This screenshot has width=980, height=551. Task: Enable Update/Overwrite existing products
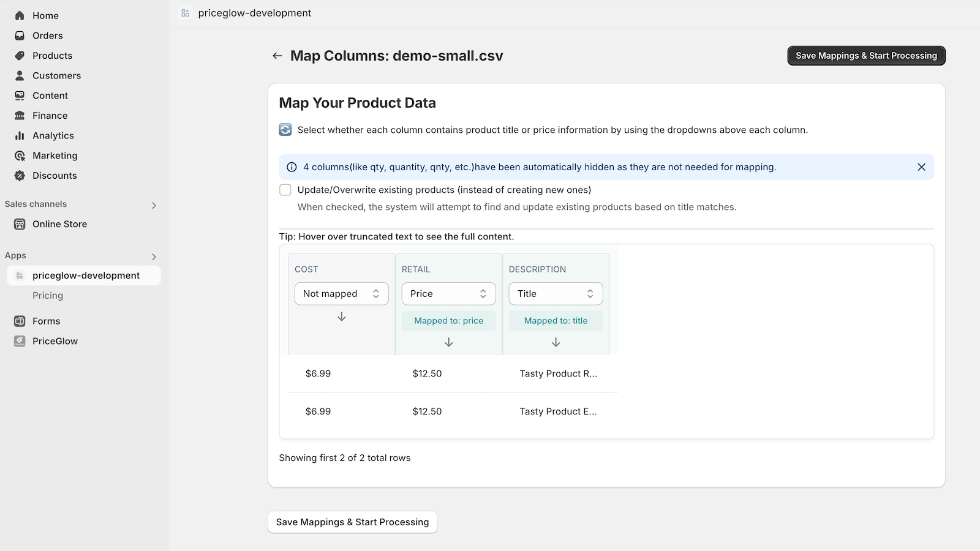click(285, 190)
